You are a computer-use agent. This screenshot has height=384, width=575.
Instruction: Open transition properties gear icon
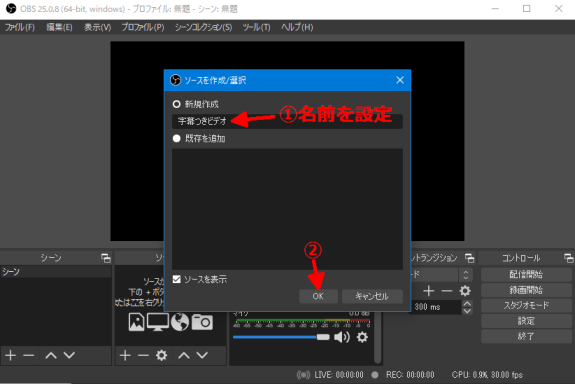tap(465, 291)
